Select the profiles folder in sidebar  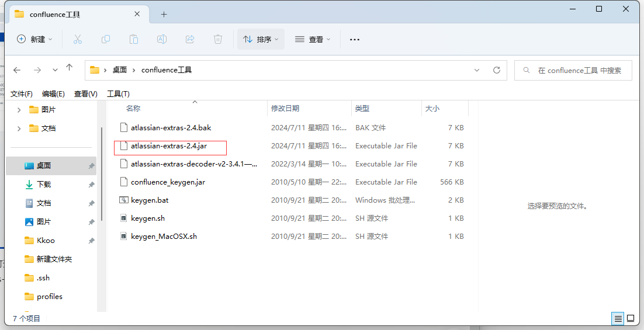point(51,297)
